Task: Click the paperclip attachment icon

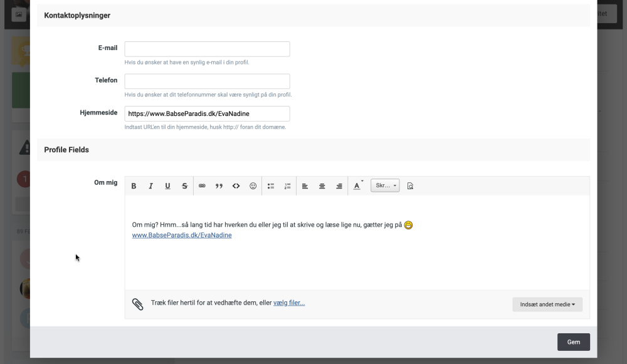Action: [137, 304]
